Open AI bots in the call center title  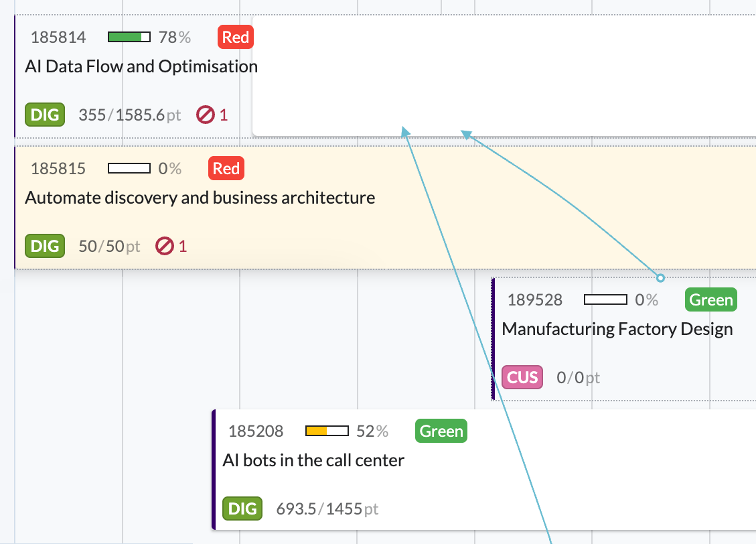313,461
